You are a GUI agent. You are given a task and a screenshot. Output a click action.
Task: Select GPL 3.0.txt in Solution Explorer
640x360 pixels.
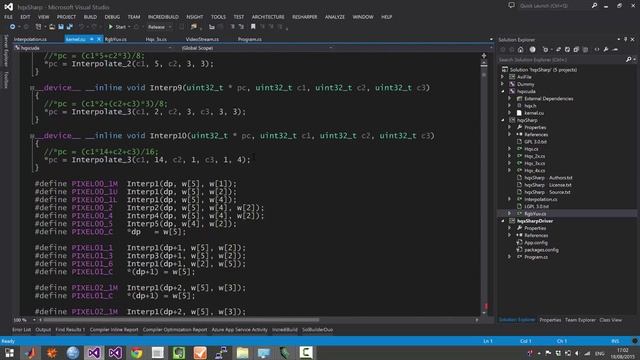pyautogui.click(x=535, y=142)
